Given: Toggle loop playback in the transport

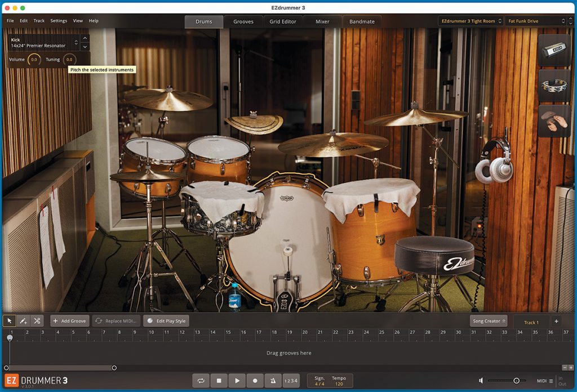Looking at the screenshot, I should coord(201,381).
